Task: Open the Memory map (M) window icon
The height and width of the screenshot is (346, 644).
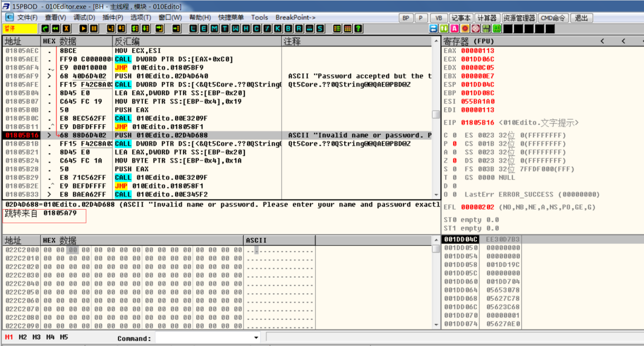Action: point(214,29)
